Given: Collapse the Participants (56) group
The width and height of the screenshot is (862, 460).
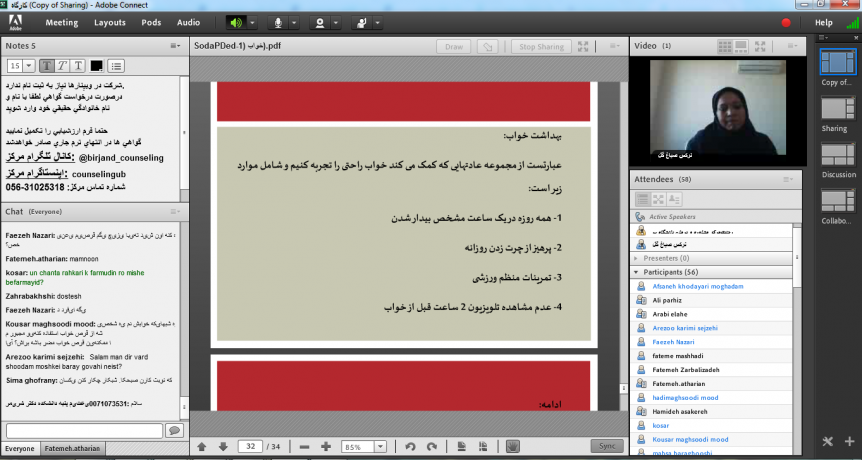Looking at the screenshot, I should point(636,272).
